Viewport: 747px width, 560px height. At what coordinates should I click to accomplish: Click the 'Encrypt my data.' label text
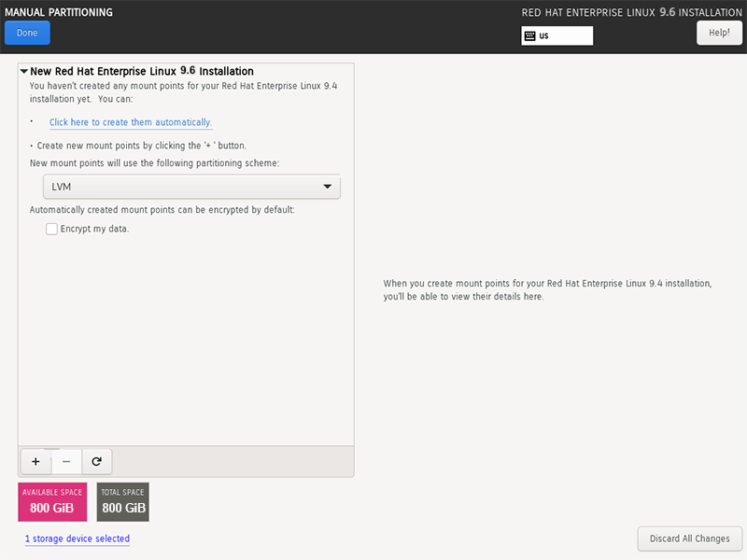(x=94, y=229)
